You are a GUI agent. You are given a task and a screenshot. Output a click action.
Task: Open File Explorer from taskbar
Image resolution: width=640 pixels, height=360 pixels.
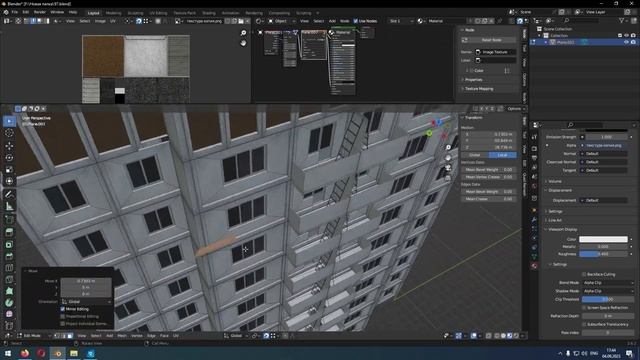click(x=74, y=353)
